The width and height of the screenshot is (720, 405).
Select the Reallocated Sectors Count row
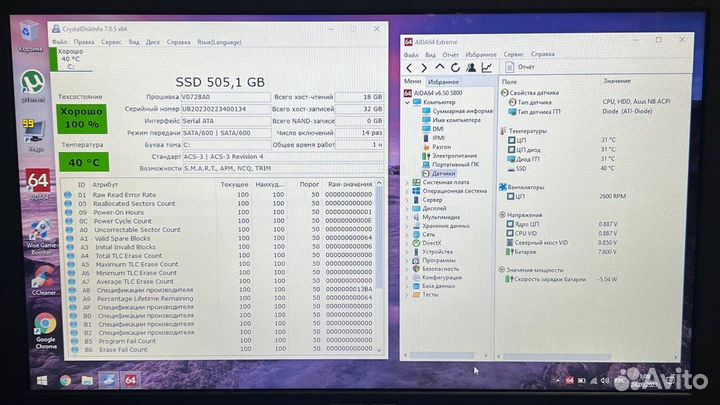click(x=219, y=203)
